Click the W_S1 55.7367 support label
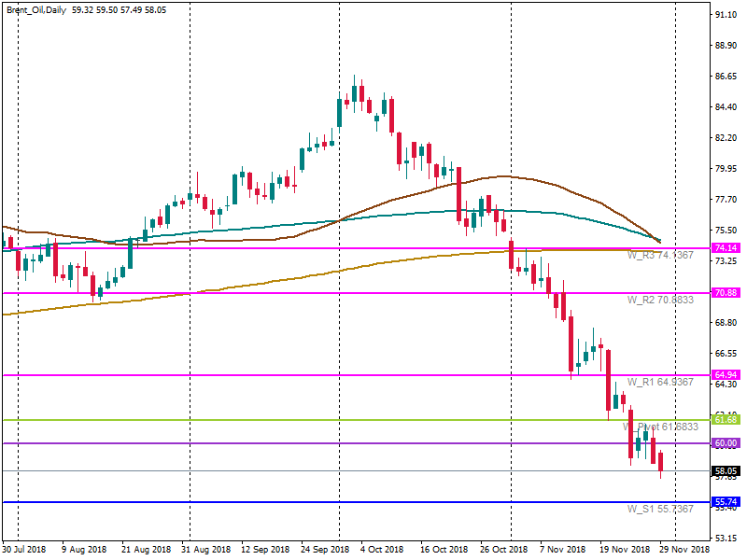The width and height of the screenshot is (747, 560). [x=659, y=510]
